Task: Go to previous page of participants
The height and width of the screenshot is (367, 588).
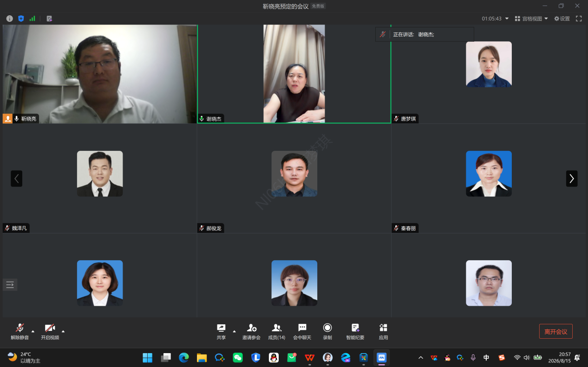Action: 17,179
